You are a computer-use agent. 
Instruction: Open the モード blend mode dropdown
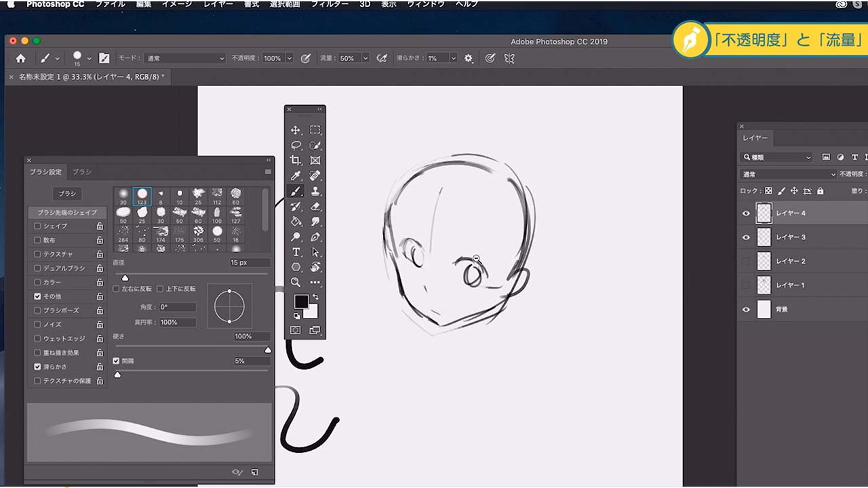[x=184, y=58]
